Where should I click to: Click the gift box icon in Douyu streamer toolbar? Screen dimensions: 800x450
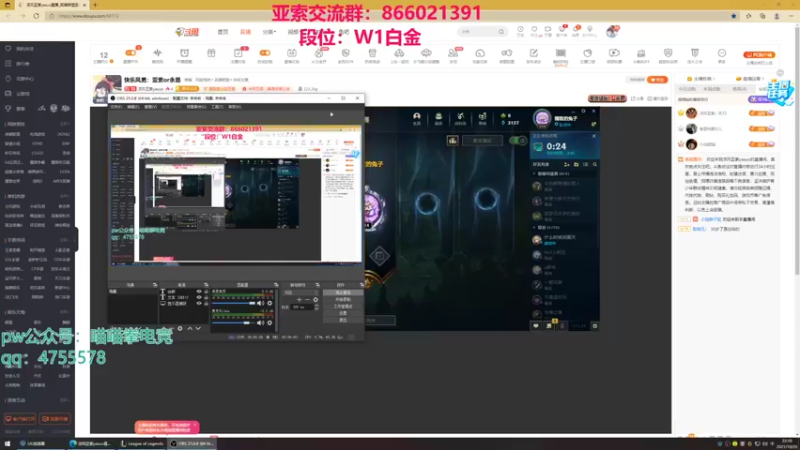pos(211,53)
